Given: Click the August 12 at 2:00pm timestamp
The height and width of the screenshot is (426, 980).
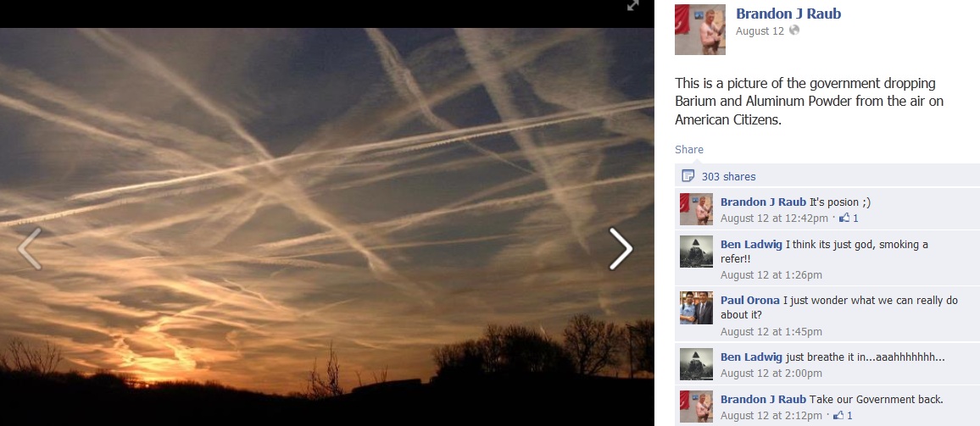Looking at the screenshot, I should tap(771, 373).
